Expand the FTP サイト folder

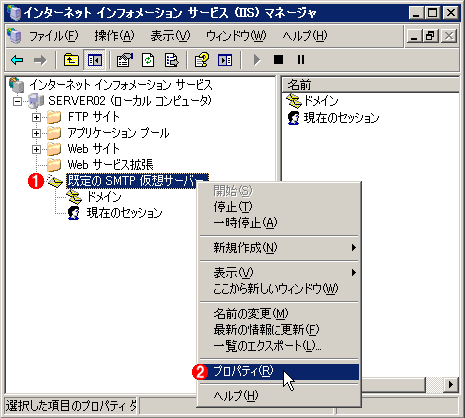pos(36,117)
